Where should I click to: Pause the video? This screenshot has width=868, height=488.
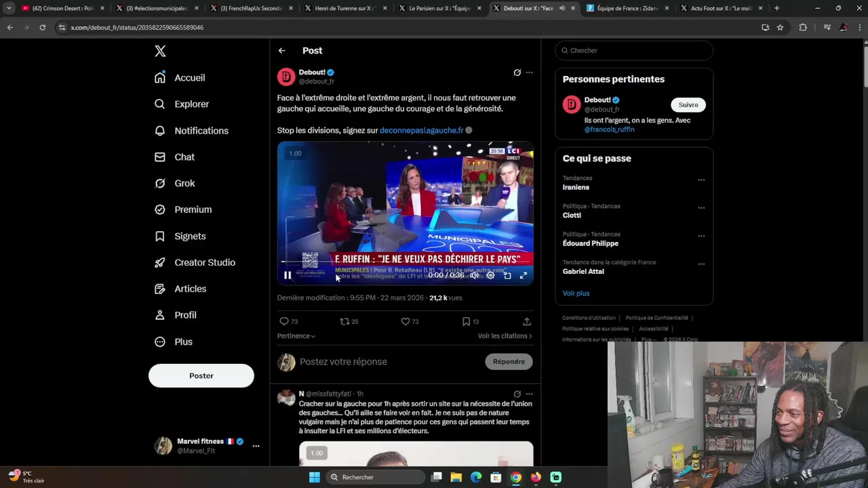(x=288, y=275)
